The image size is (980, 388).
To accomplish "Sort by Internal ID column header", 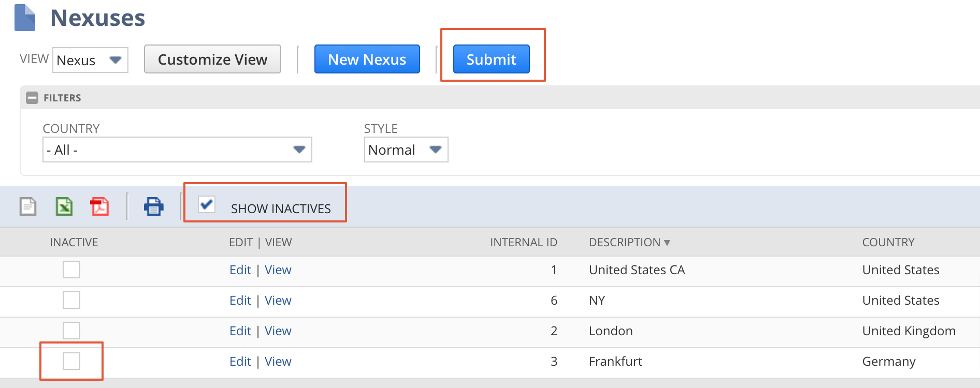I will 523,242.
